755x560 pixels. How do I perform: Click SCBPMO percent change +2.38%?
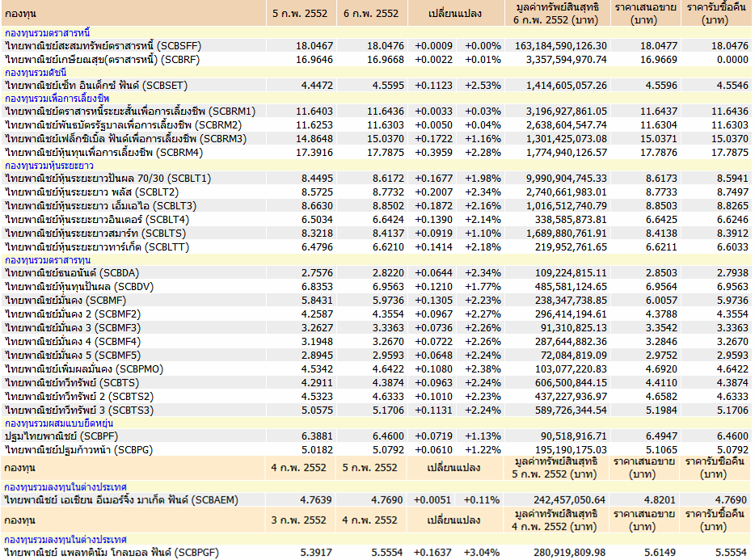coord(483,369)
